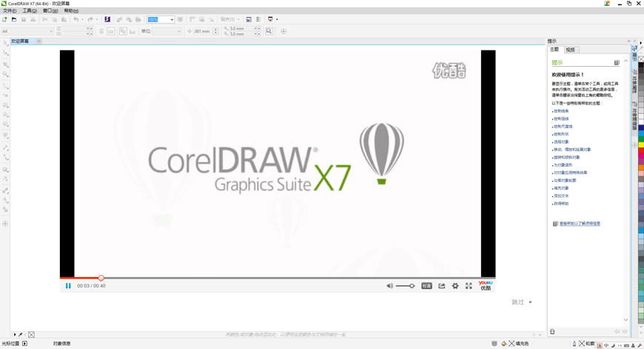Viewport: 644px width, 349px height.
Task: Click the Undo arrow icon
Action: pyautogui.click(x=76, y=19)
